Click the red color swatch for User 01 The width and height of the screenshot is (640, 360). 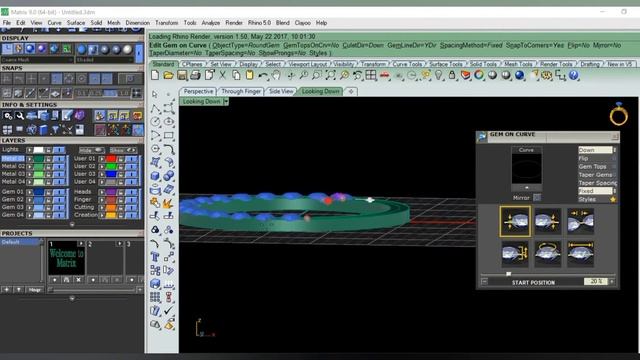point(111,159)
